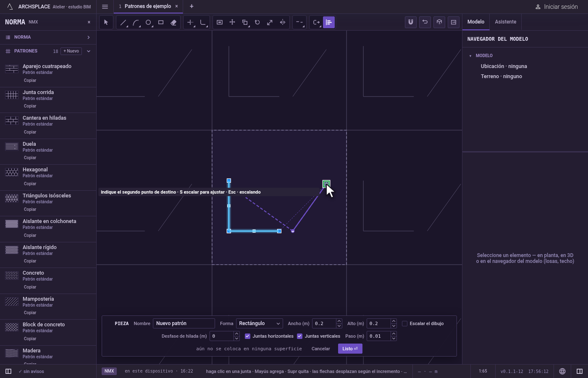Toggle left sidebar panel icon in status bar
The height and width of the screenshot is (378, 588).
(8, 371)
